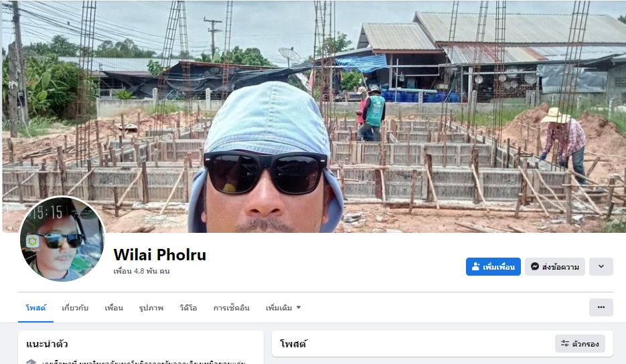The height and width of the screenshot is (364, 626).
Task: Open the circular profile picture
Action: (62, 239)
